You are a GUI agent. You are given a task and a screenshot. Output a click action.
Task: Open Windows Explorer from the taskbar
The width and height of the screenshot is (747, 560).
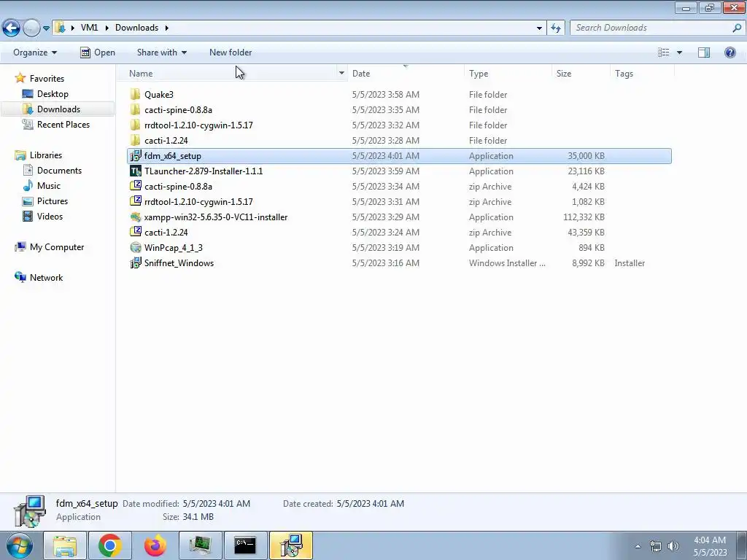65,545
